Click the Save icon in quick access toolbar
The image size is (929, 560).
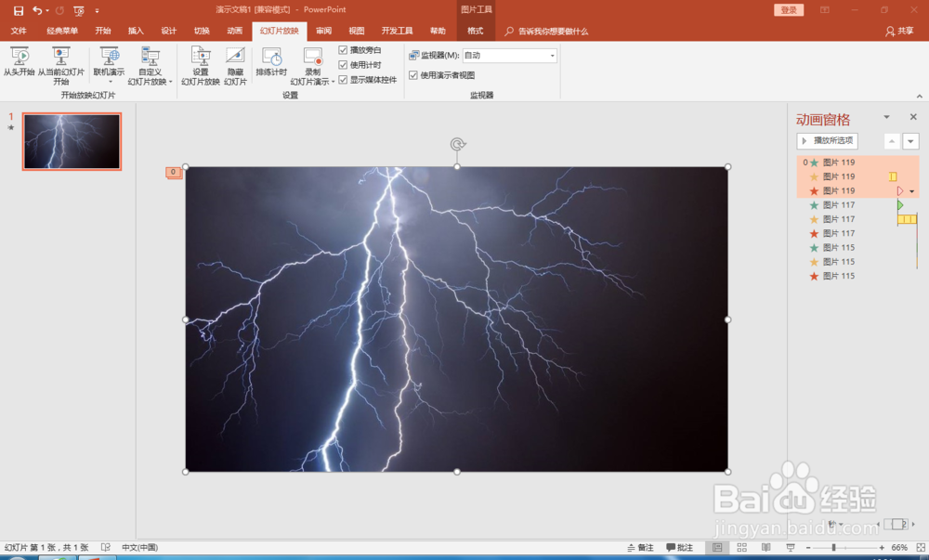tap(19, 10)
